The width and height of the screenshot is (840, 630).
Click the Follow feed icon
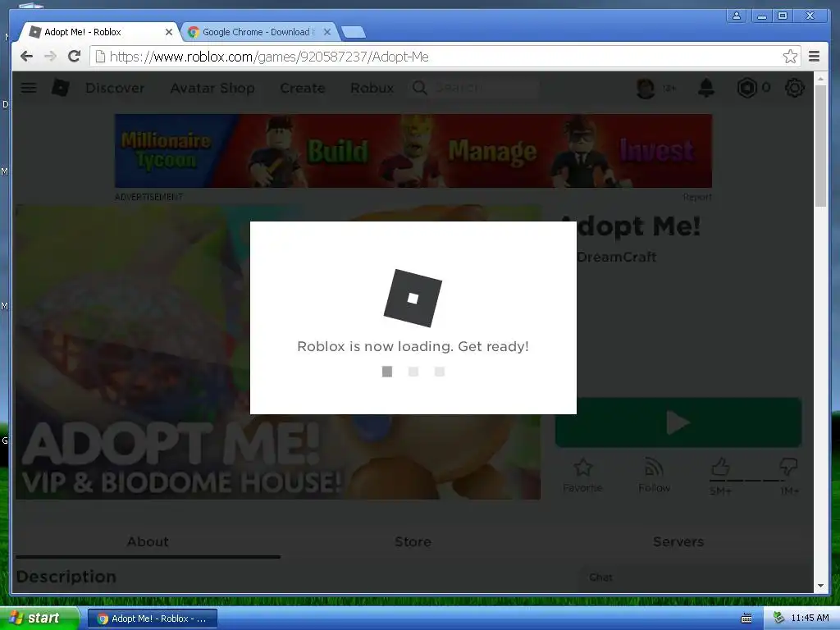(x=654, y=467)
